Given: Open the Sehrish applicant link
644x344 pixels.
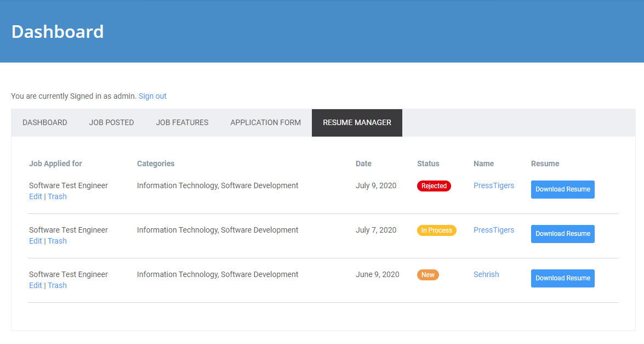Looking at the screenshot, I should (486, 274).
